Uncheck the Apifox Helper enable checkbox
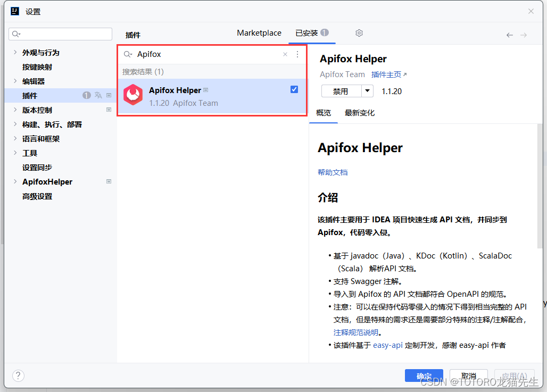Viewport: 547px width, 392px height. tap(294, 89)
